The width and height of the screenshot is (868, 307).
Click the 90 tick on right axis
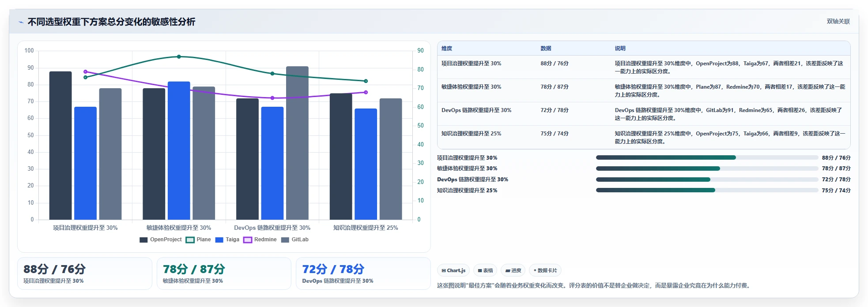coord(421,51)
